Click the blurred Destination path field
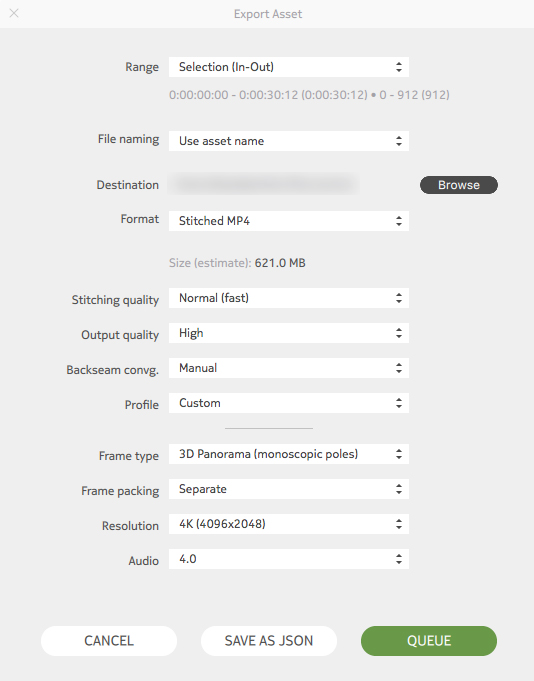534x681 pixels. click(264, 185)
